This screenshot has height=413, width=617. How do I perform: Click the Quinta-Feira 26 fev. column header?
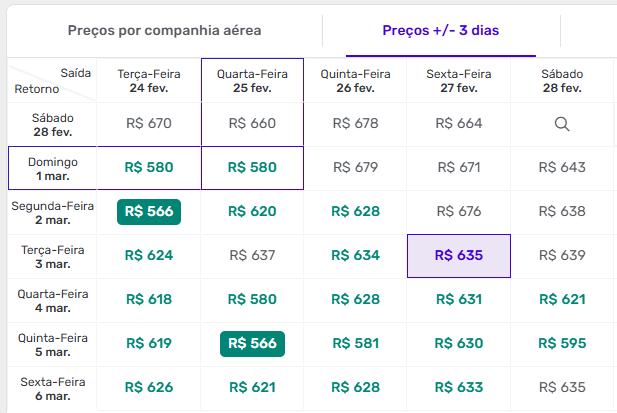tap(355, 80)
